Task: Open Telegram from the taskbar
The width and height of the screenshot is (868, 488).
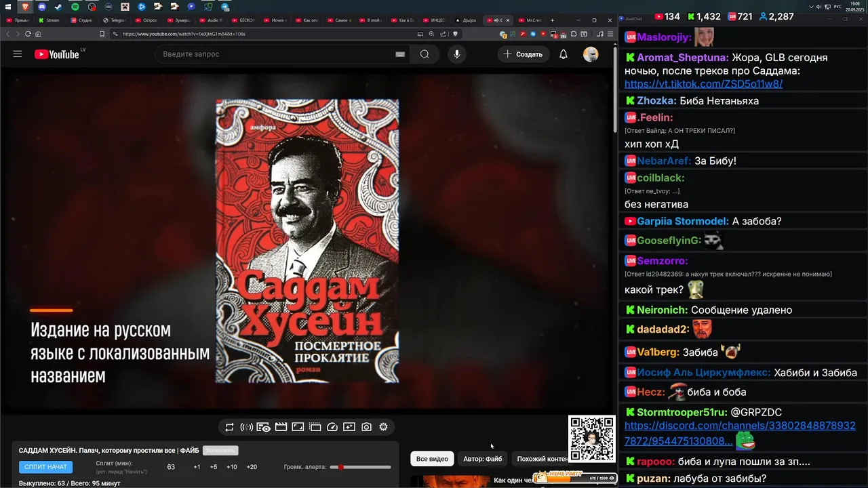Action: point(225,7)
